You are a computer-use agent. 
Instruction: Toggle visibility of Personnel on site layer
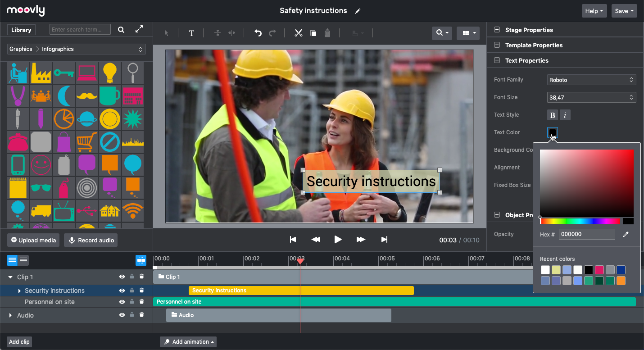coord(122,302)
